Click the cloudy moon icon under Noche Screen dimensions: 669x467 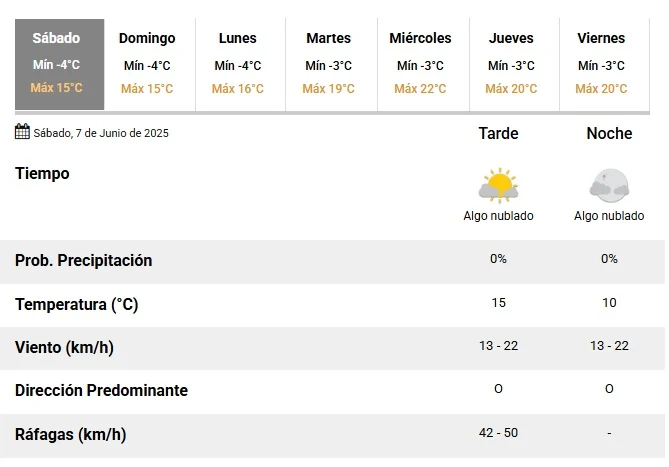(609, 186)
